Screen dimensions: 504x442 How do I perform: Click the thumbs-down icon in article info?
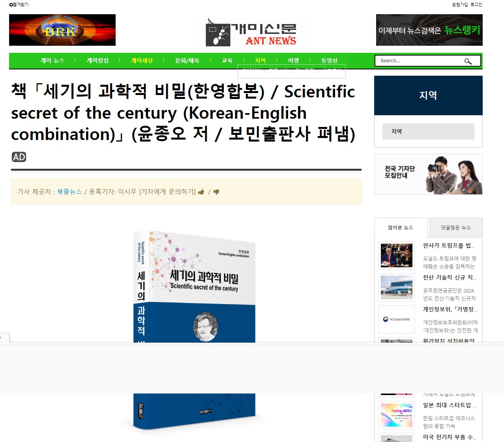(x=216, y=192)
